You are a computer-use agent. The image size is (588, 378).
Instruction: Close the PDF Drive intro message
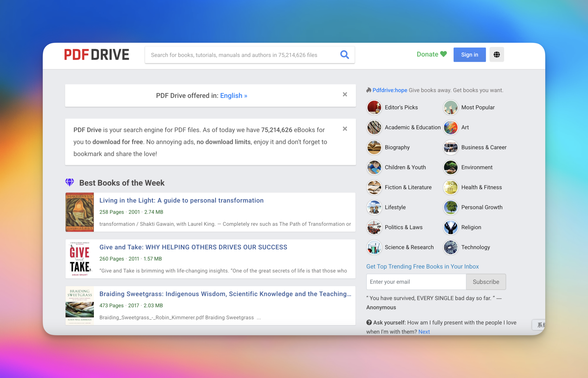click(345, 129)
